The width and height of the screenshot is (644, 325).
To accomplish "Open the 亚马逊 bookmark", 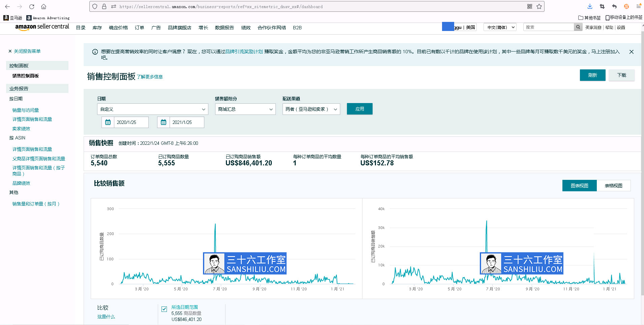I will pos(13,18).
